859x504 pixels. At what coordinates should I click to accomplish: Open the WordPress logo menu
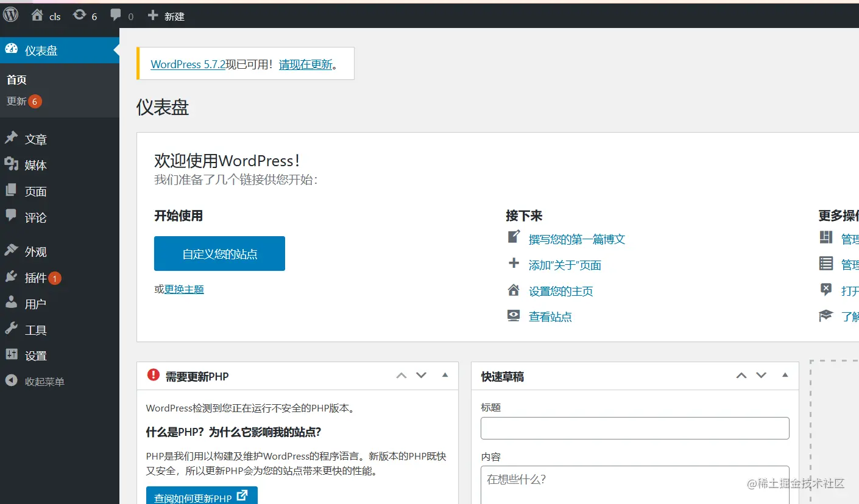pos(11,15)
